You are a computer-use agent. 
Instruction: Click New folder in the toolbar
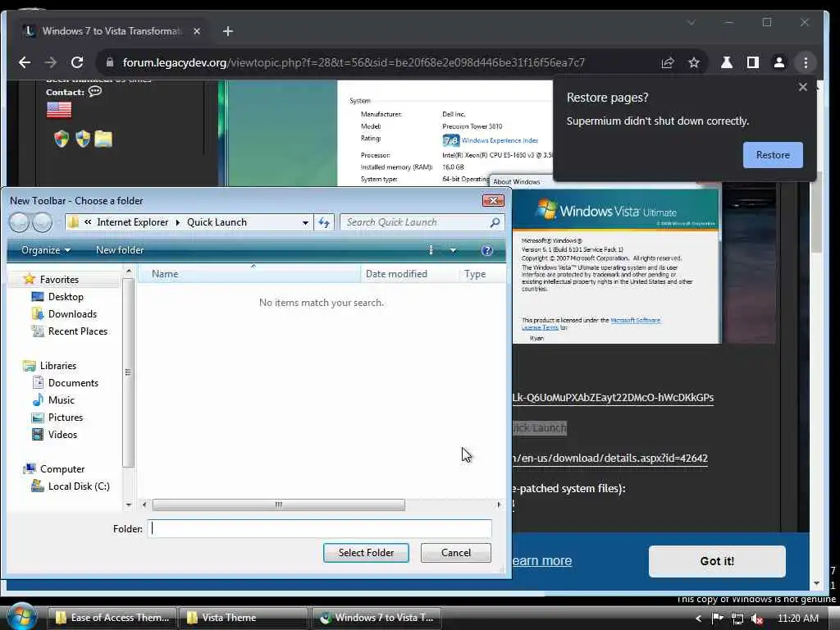coord(120,250)
